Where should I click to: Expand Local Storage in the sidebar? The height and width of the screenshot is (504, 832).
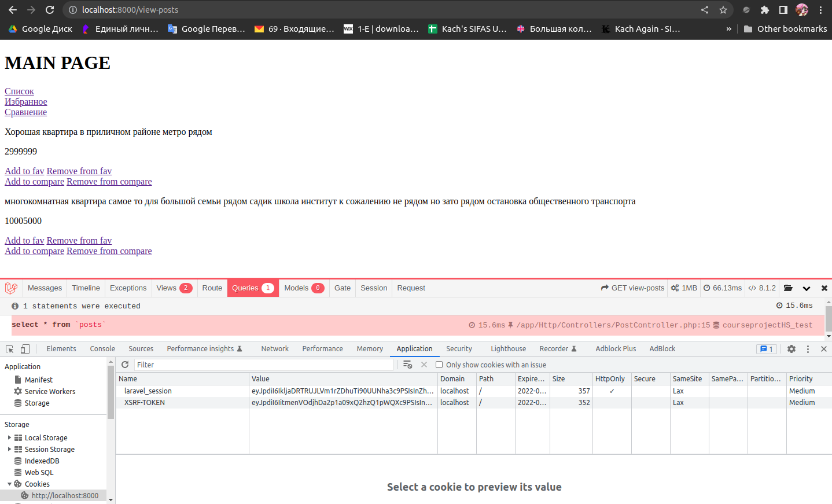click(x=8, y=437)
